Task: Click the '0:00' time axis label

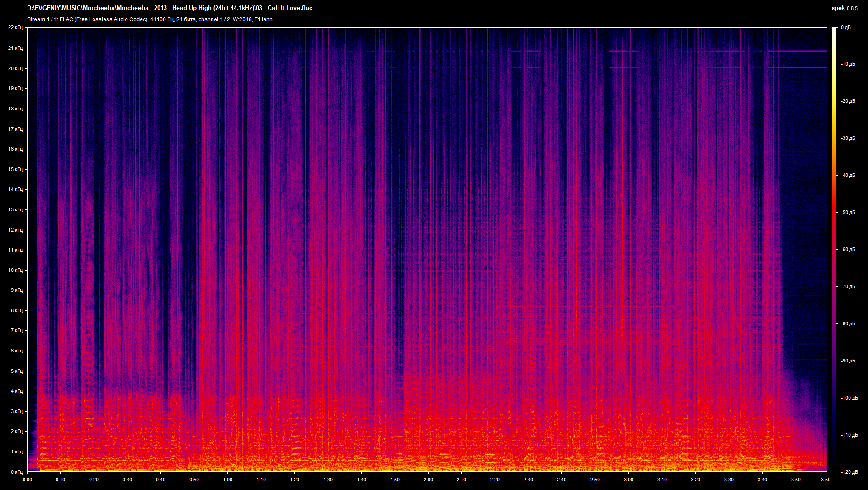Action: [27, 480]
